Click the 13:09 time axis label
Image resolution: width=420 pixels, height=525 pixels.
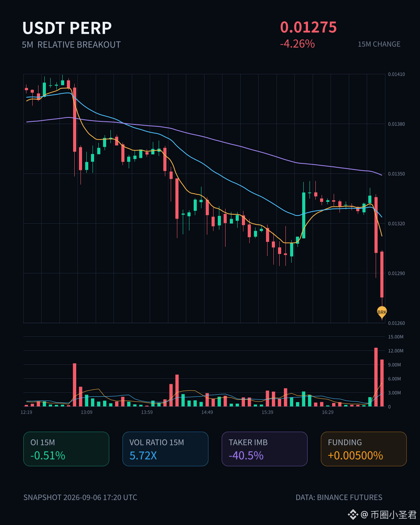87,412
